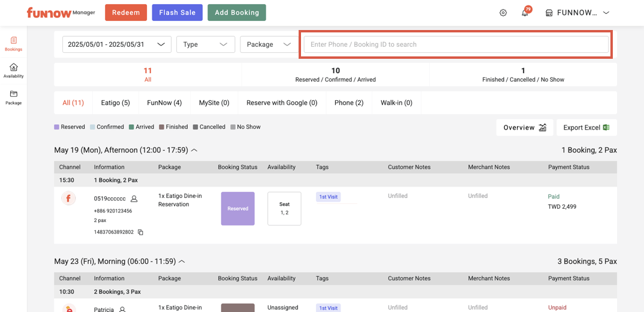
Task: Click the FunNow channel icon on 15:30 booking
Action: click(68, 198)
